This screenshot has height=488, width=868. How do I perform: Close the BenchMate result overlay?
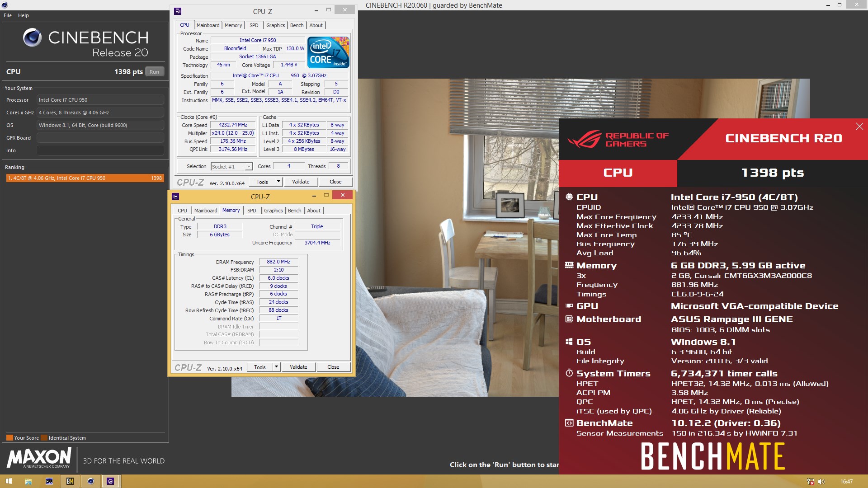pyautogui.click(x=859, y=127)
